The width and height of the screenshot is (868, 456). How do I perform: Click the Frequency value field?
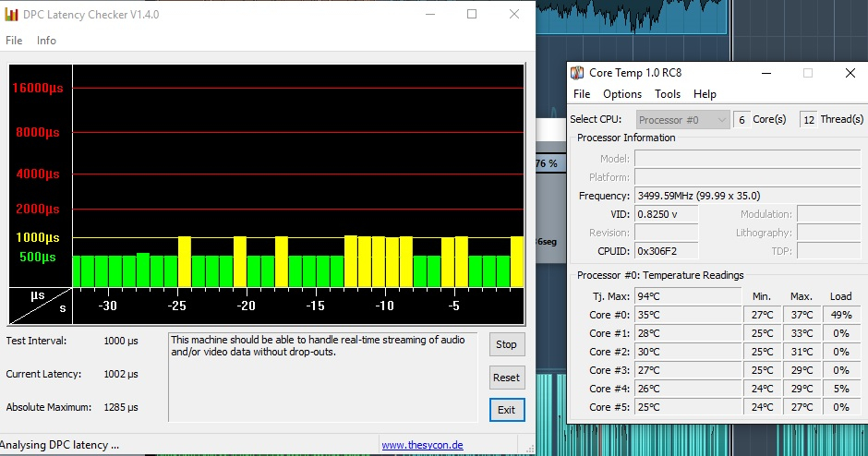tap(746, 196)
